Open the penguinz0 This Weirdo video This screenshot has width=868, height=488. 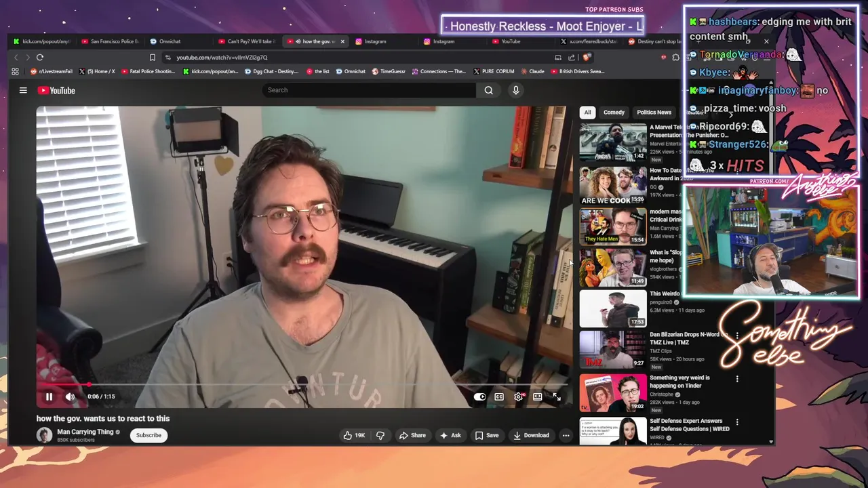click(613, 308)
